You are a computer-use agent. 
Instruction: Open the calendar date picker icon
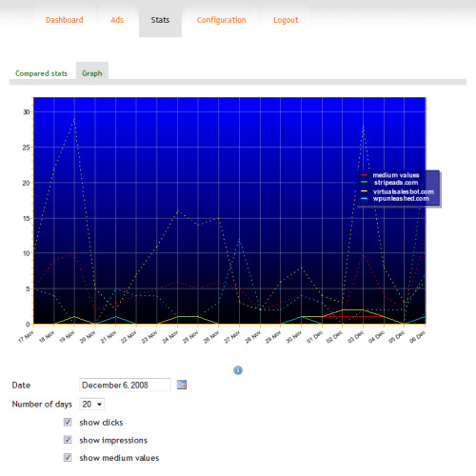pyautogui.click(x=182, y=385)
